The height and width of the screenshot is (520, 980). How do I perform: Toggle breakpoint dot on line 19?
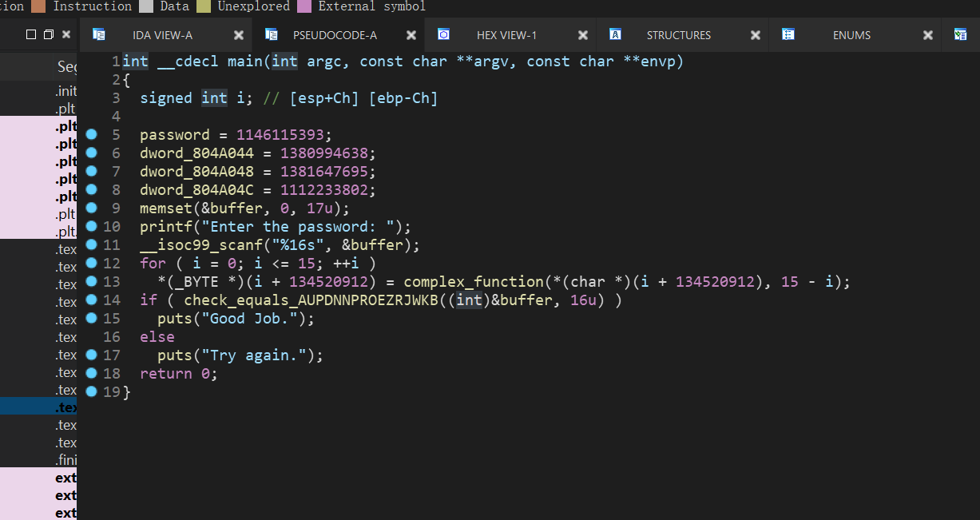91,391
